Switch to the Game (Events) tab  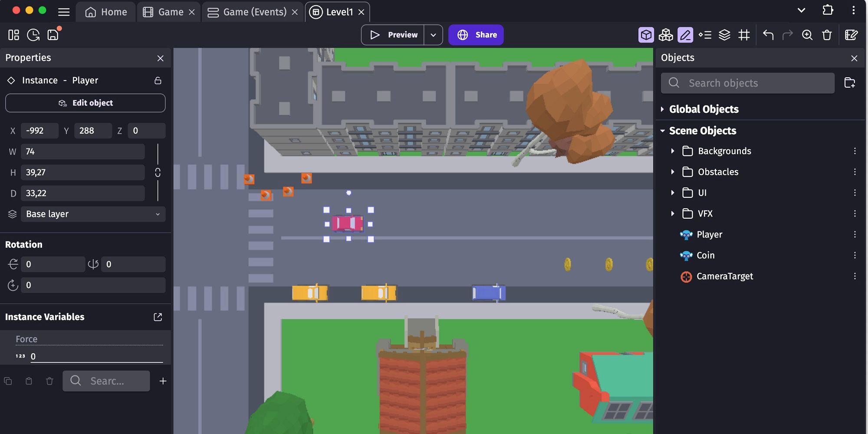point(247,12)
